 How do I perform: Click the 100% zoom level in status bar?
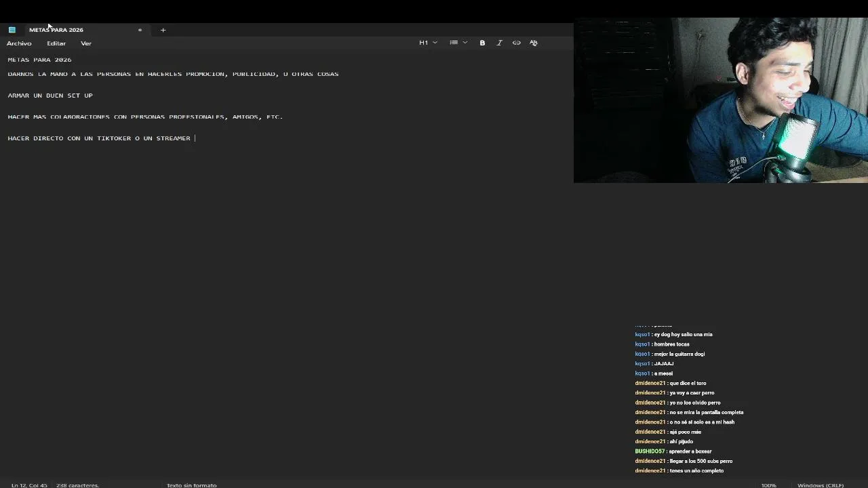[x=768, y=485]
